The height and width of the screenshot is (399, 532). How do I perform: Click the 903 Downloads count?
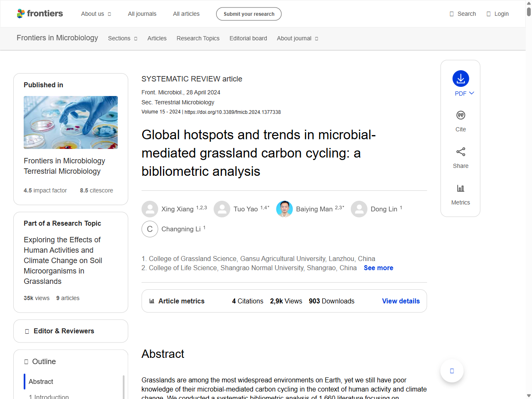tap(332, 301)
